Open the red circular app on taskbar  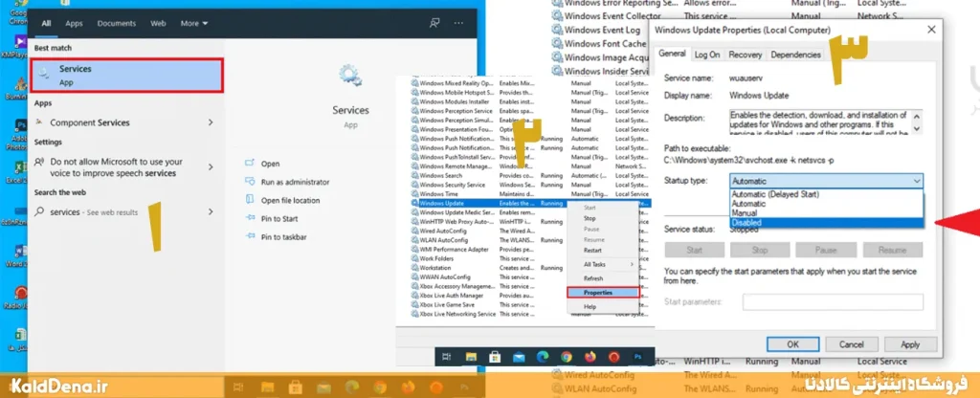pos(613,357)
